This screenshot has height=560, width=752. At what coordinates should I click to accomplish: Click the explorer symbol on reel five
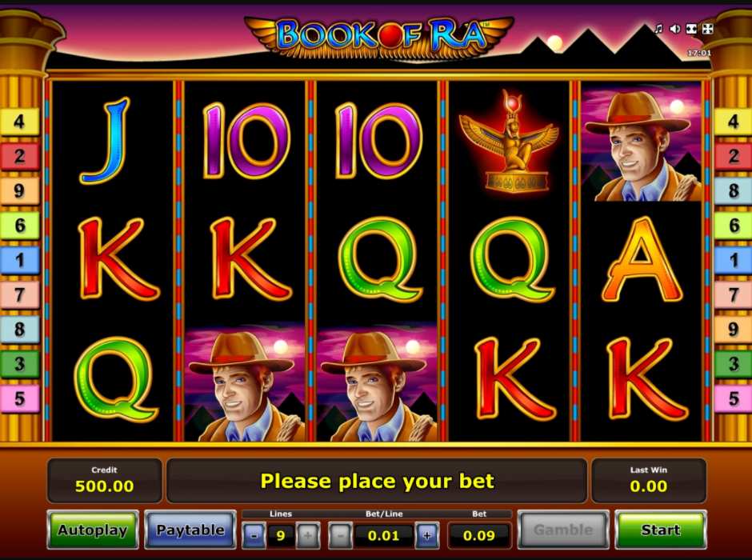click(x=642, y=142)
